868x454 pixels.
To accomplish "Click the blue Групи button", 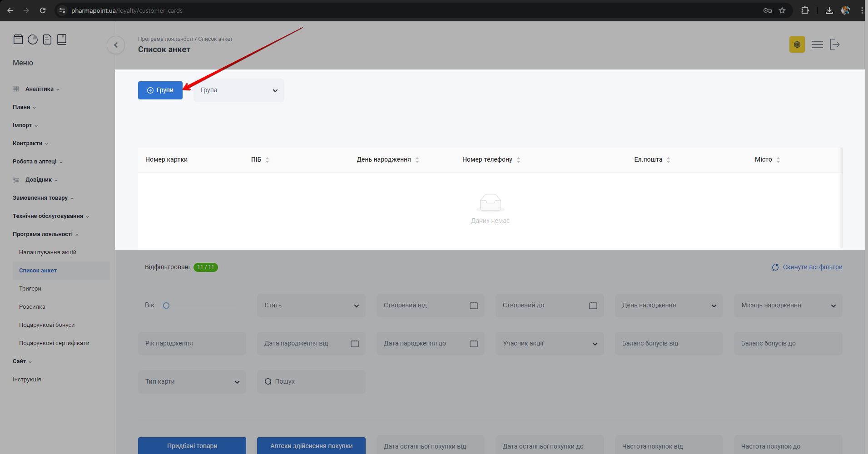I will pyautogui.click(x=160, y=90).
